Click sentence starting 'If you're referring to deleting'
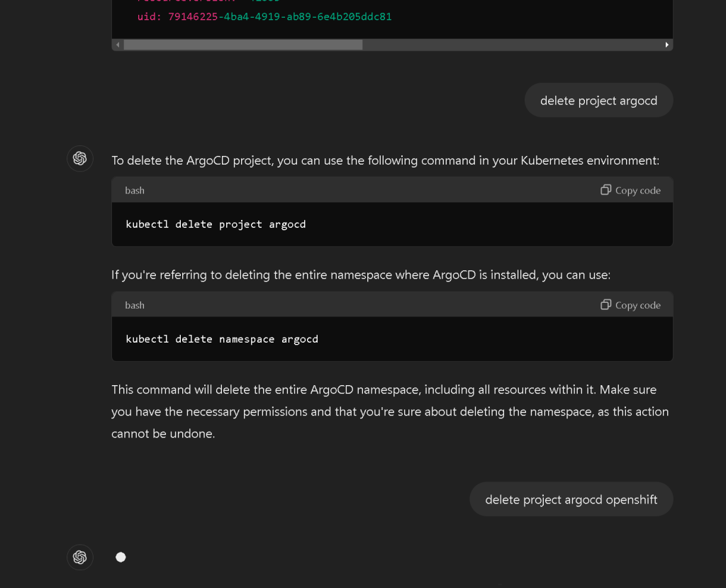The height and width of the screenshot is (588, 726). [361, 274]
